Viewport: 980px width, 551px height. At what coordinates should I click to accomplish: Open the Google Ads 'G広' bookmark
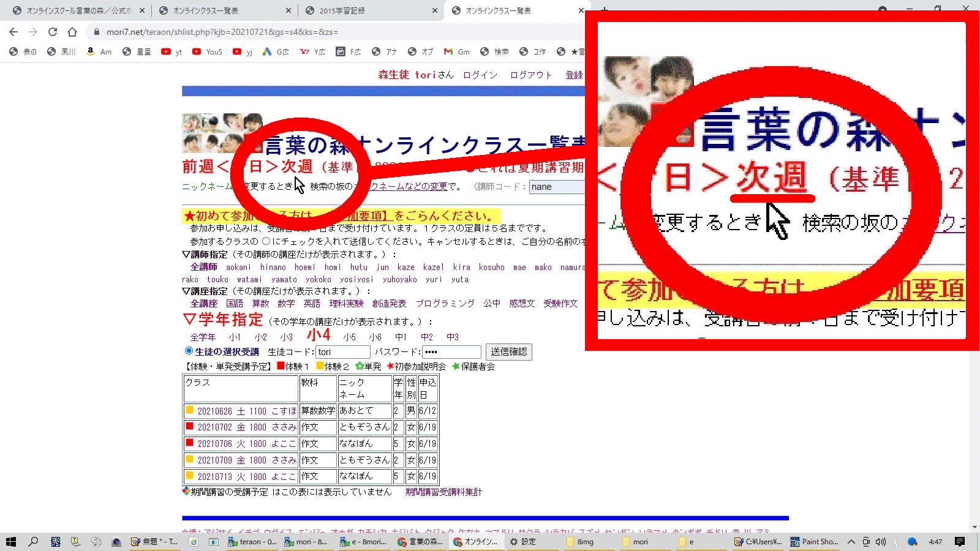(276, 52)
